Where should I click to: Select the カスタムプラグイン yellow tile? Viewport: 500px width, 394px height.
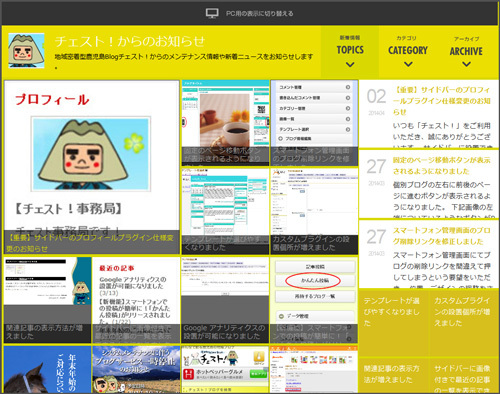(x=464, y=323)
